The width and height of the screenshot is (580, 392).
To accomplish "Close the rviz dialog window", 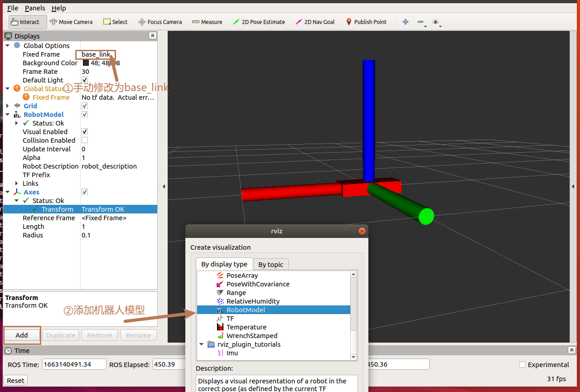I will 362,231.
